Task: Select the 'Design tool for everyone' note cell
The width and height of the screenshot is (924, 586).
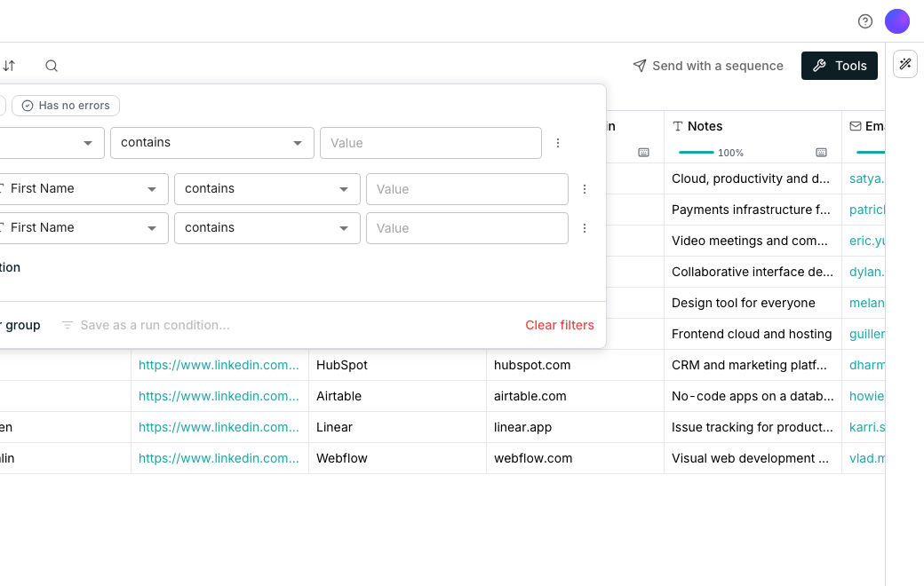Action: [753, 303]
